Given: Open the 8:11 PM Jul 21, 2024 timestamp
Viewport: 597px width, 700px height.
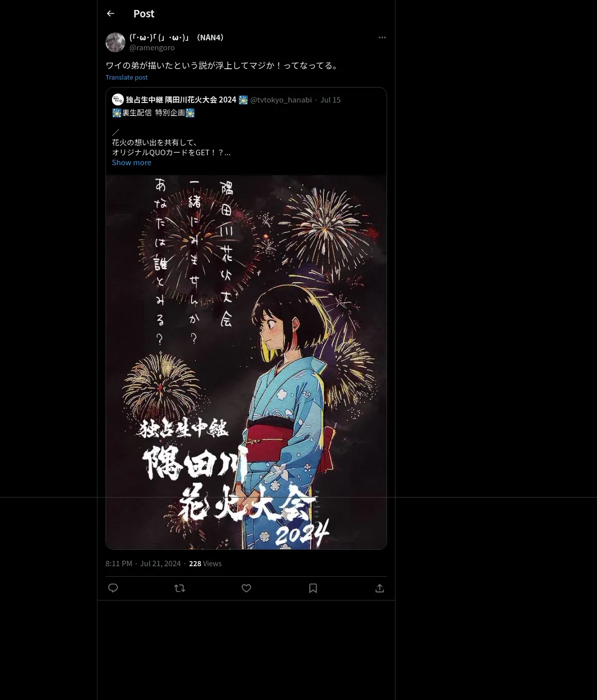Looking at the screenshot, I should click(x=143, y=563).
